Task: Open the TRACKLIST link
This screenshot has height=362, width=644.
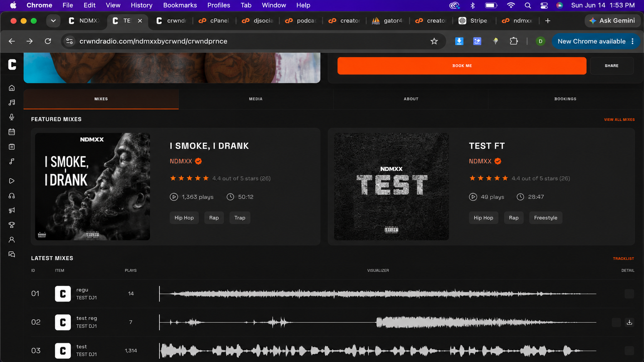Action: 624,259
